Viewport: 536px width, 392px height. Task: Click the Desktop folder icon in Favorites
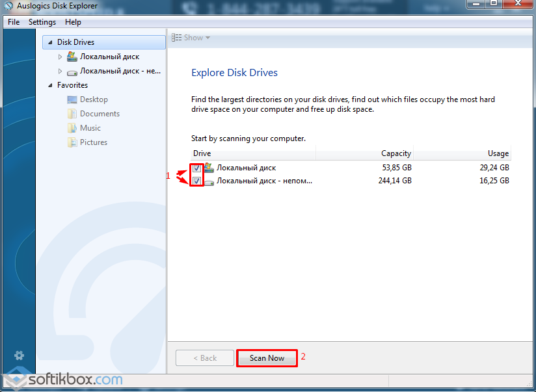click(72, 99)
